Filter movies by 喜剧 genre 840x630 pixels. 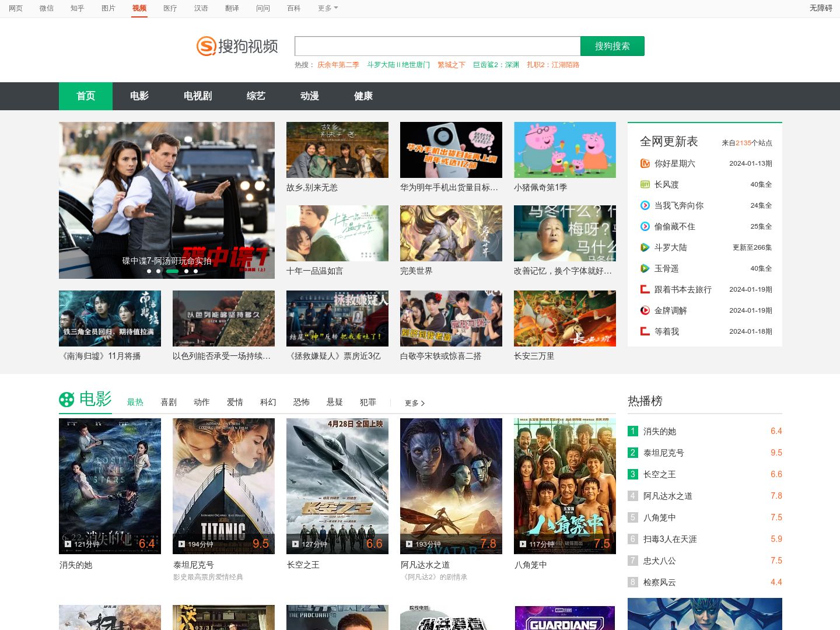coord(169,402)
